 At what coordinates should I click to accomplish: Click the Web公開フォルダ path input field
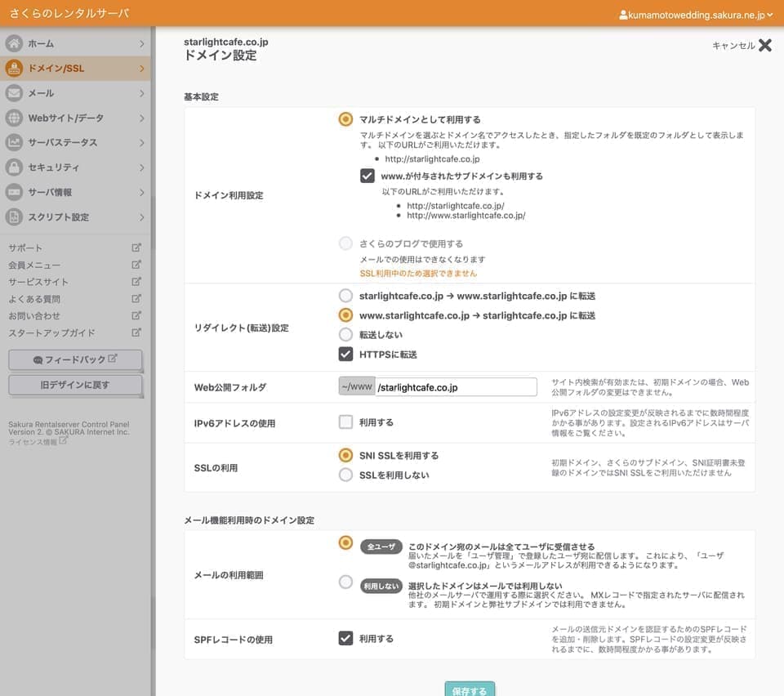456,387
